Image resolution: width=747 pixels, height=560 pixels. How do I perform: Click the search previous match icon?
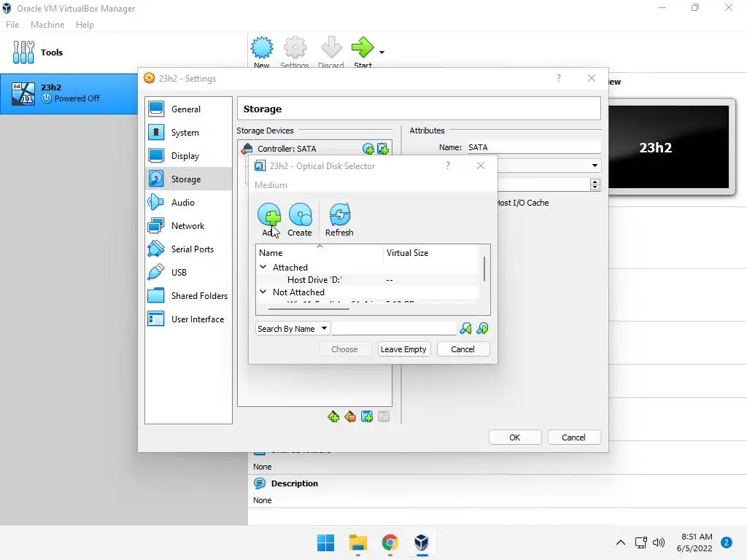coord(465,328)
